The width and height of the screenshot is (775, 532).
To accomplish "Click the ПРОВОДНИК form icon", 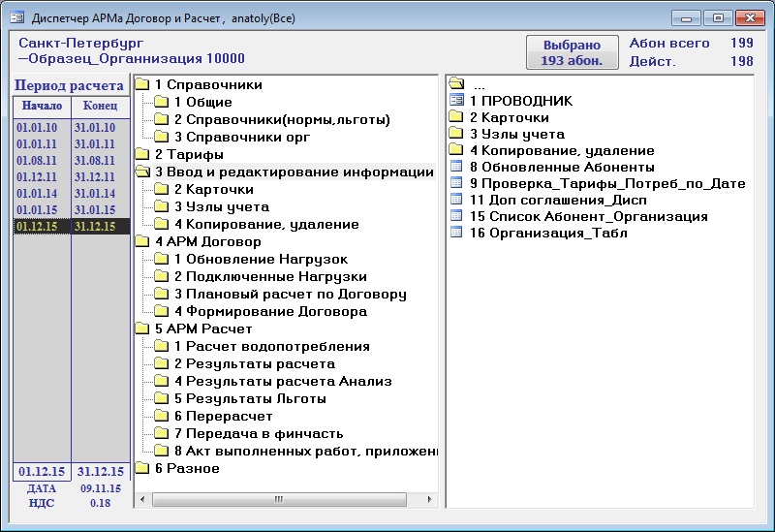I will point(457,101).
